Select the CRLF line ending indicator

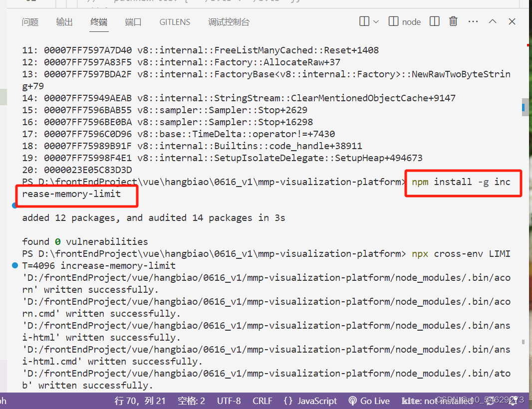[263, 401]
